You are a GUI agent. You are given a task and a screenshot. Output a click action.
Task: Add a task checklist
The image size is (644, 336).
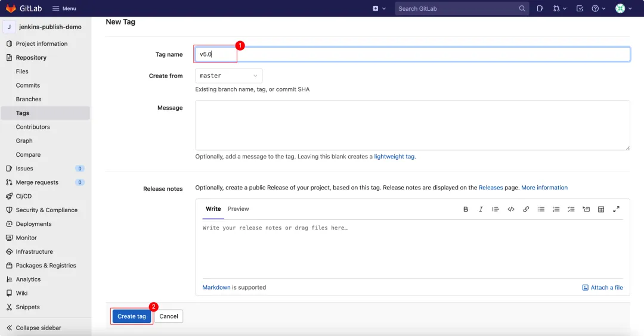(x=571, y=209)
